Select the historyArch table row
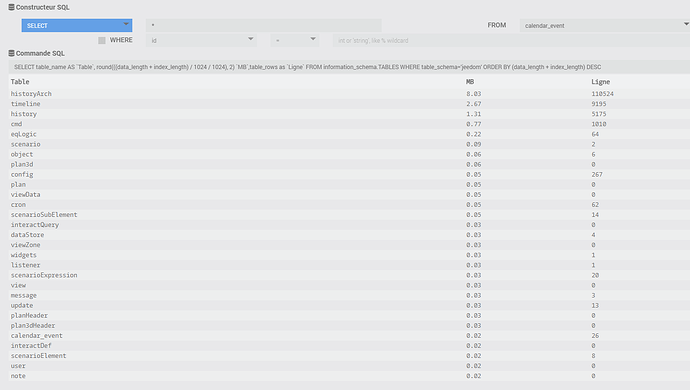 [349, 94]
